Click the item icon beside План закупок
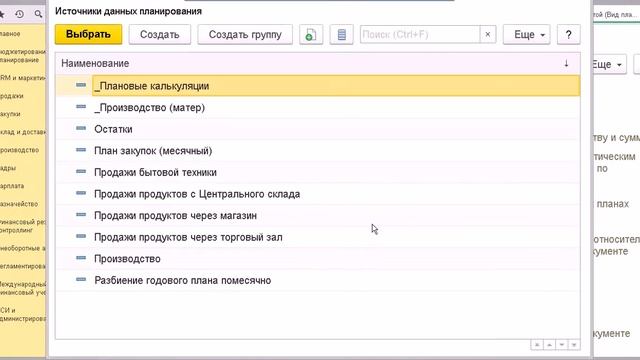This screenshot has height=360, width=640. click(81, 150)
